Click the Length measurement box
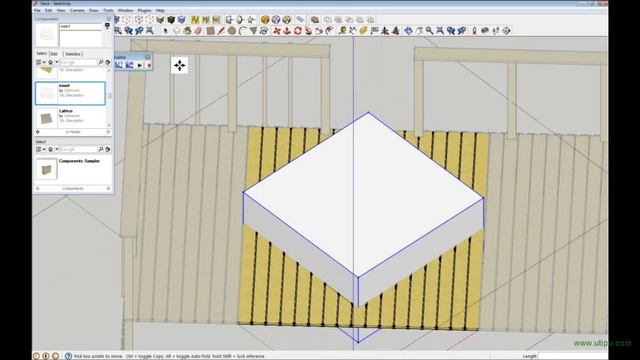Image resolution: width=640 pixels, height=360 pixels. click(573, 356)
